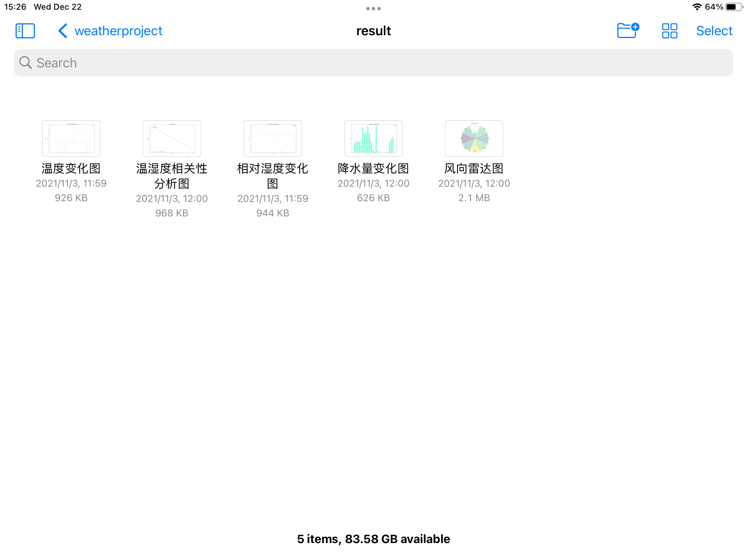Image resolution: width=747 pixels, height=560 pixels.
Task: Switch view using the grid icon
Action: click(670, 31)
